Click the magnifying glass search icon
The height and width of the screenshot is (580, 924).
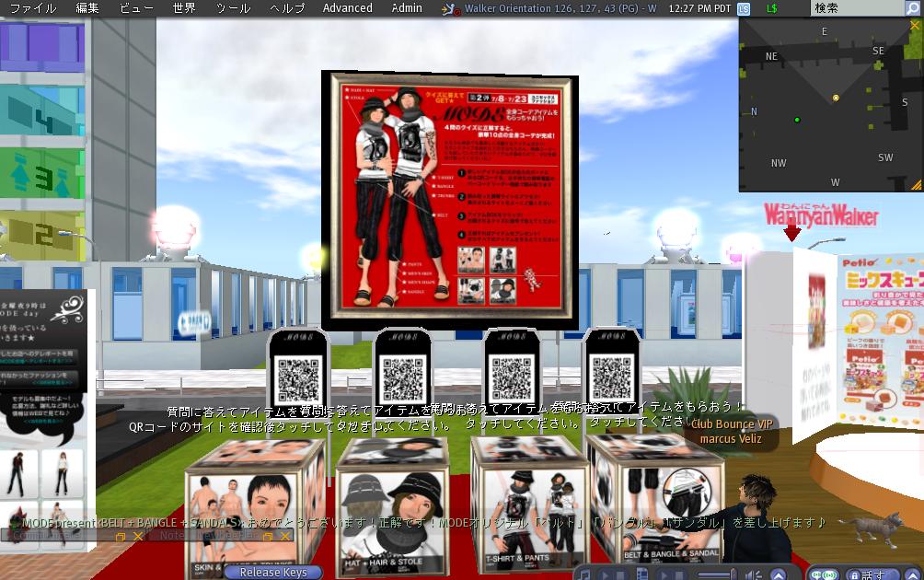tap(913, 8)
